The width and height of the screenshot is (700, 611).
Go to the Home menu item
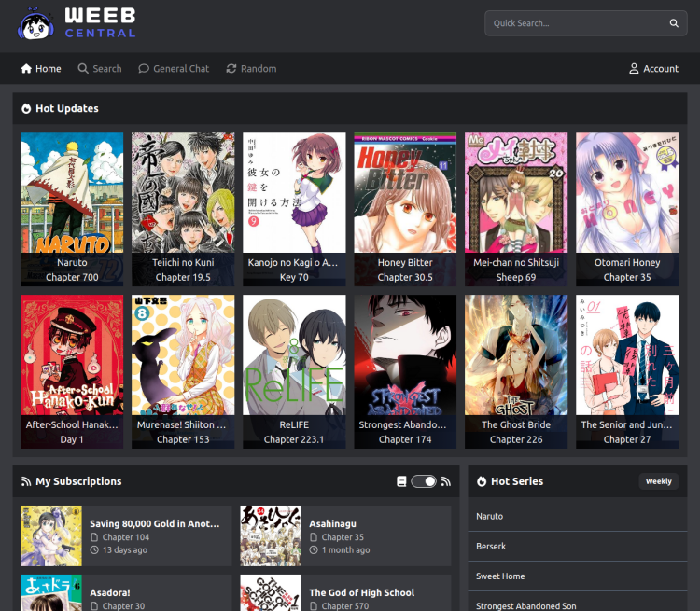[x=41, y=69]
